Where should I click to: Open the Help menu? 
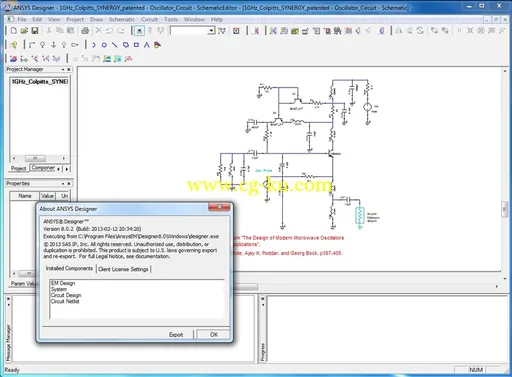[217, 19]
